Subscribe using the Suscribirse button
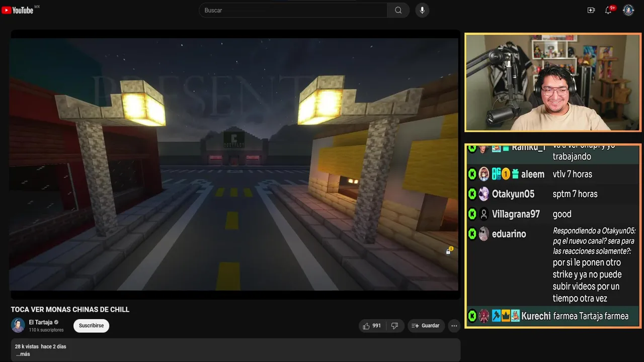Viewport: 644px width, 362px height. [x=91, y=326]
